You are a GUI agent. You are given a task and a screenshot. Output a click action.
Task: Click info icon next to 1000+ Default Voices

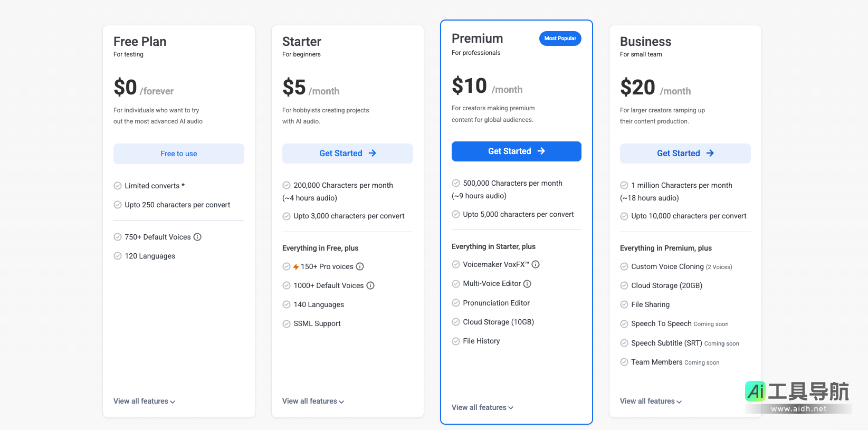click(370, 285)
